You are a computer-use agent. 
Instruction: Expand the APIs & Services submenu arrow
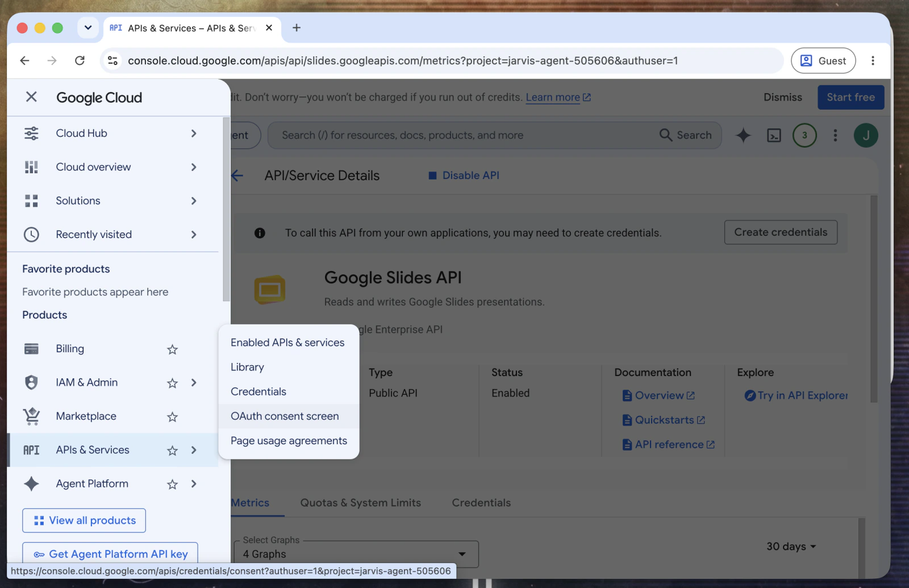click(x=194, y=450)
